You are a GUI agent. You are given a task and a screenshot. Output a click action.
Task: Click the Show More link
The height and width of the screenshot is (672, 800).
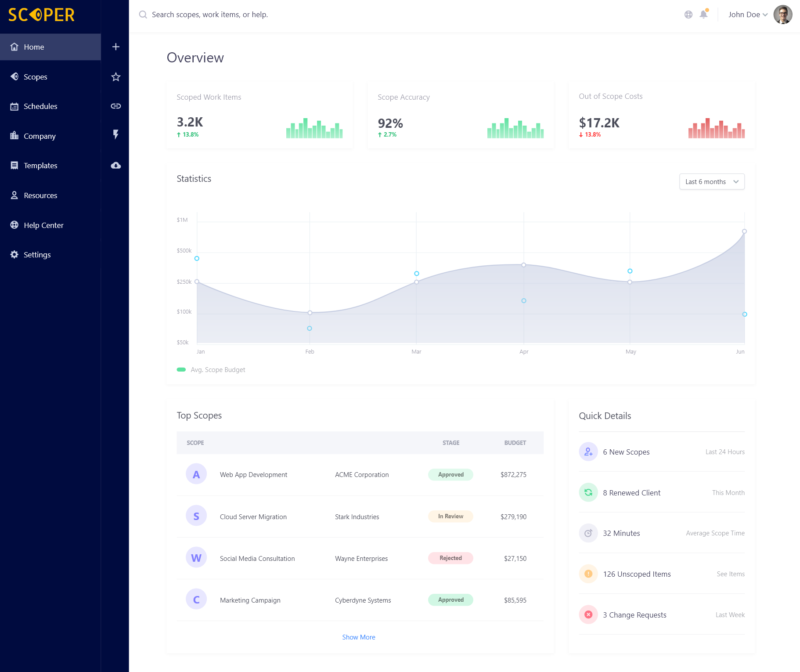pyautogui.click(x=359, y=637)
